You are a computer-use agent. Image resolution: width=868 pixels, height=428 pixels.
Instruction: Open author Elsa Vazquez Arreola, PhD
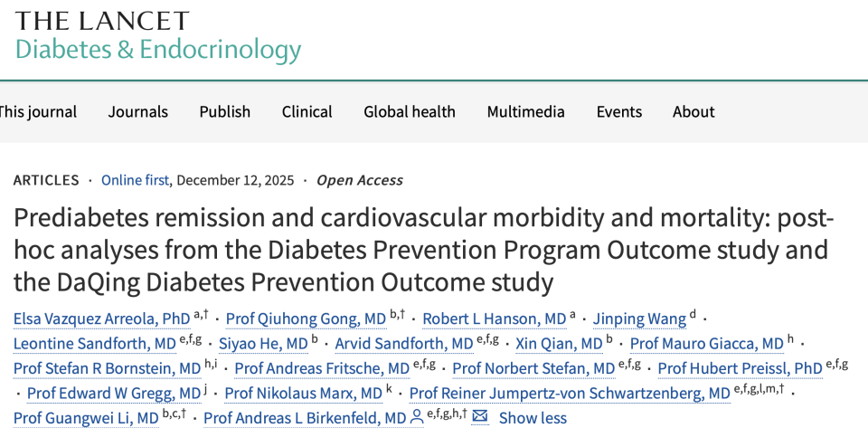(x=102, y=319)
